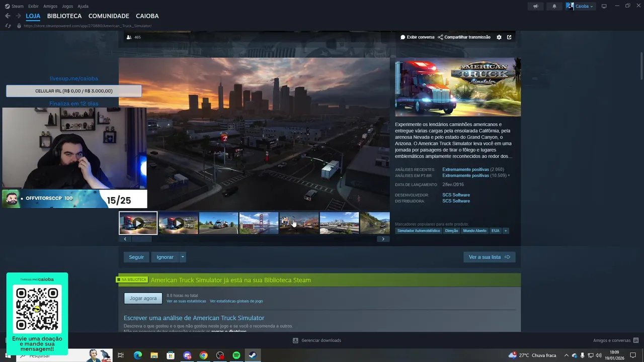The height and width of the screenshot is (362, 644).
Task: Open the COMUNIDADE tab
Action: coord(109,16)
